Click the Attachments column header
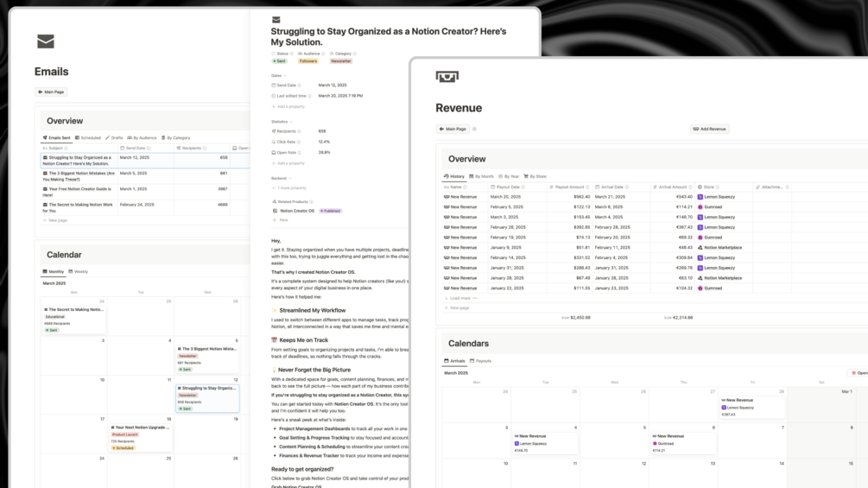 772,187
